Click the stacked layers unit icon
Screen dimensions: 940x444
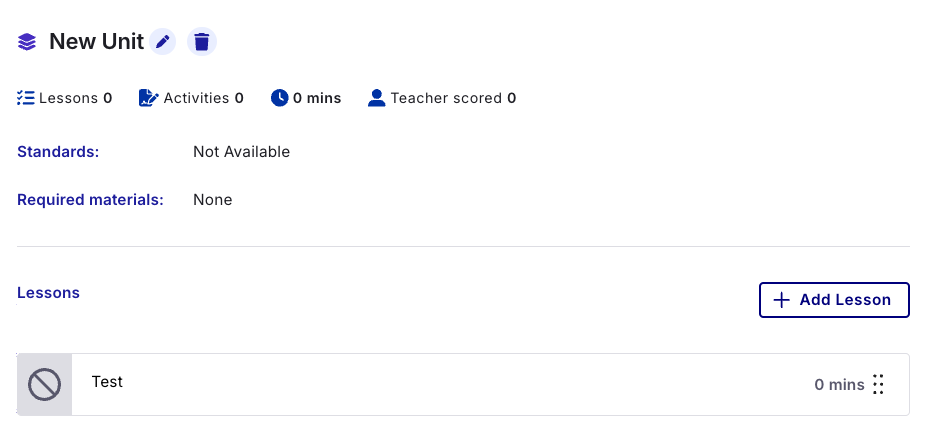pyautogui.click(x=28, y=42)
